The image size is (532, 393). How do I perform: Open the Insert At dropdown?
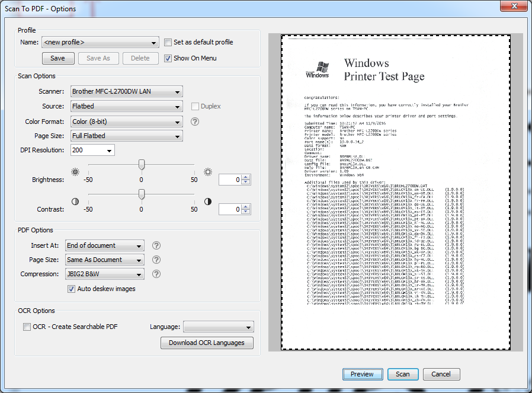[104, 245]
